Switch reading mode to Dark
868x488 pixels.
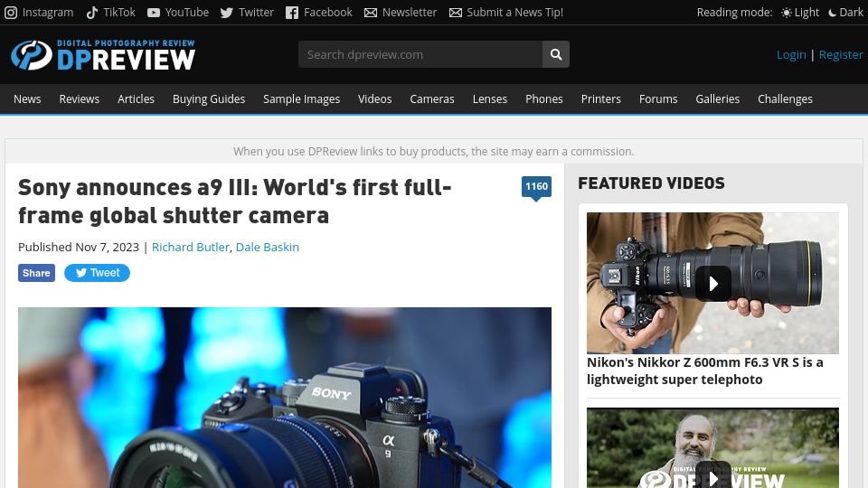[845, 12]
